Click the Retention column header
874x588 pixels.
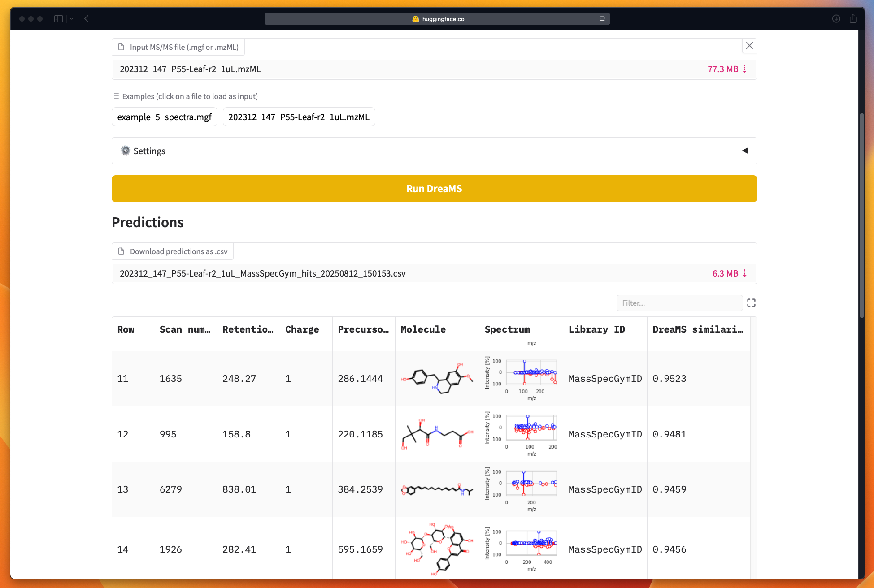pos(248,329)
